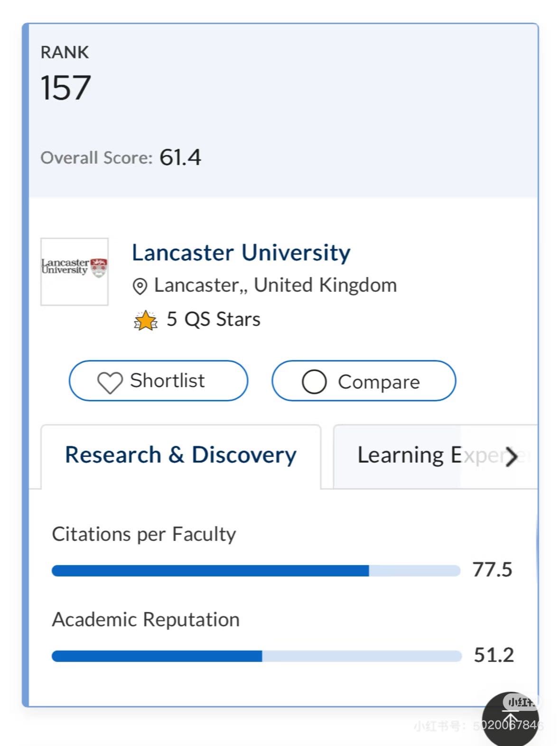The height and width of the screenshot is (746, 560).
Task: Click the location pin icon
Action: [140, 287]
